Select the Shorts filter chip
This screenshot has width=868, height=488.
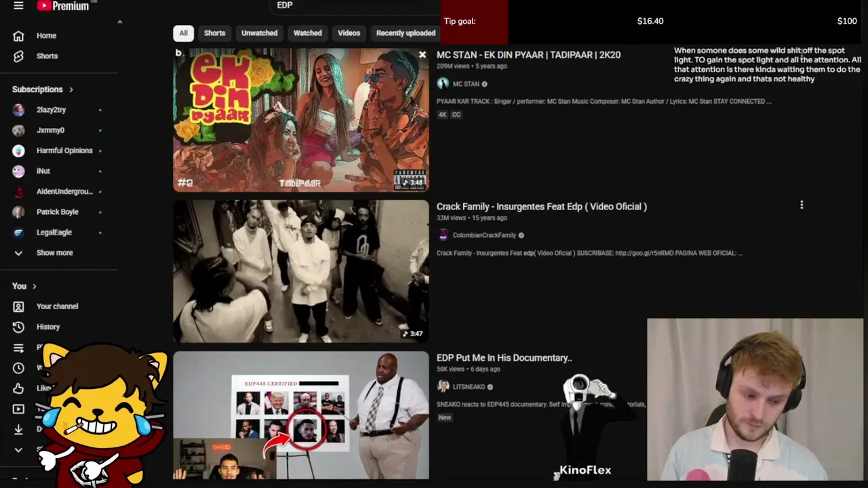point(214,33)
